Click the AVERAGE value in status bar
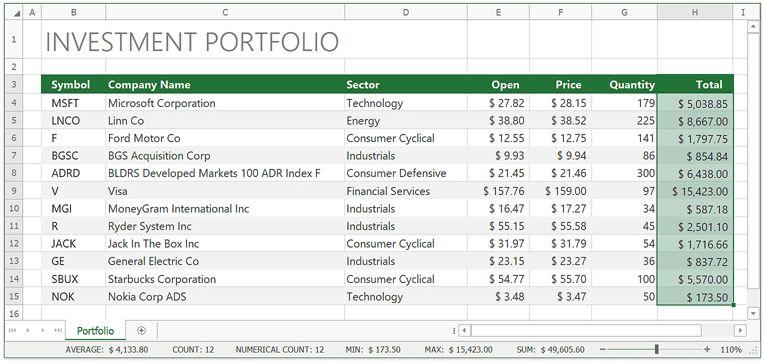 [129, 349]
